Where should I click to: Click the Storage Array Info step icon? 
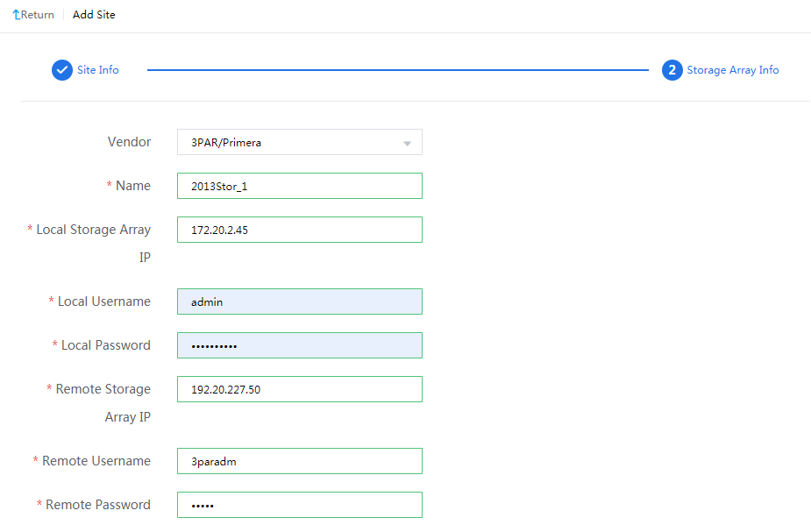[x=672, y=69]
